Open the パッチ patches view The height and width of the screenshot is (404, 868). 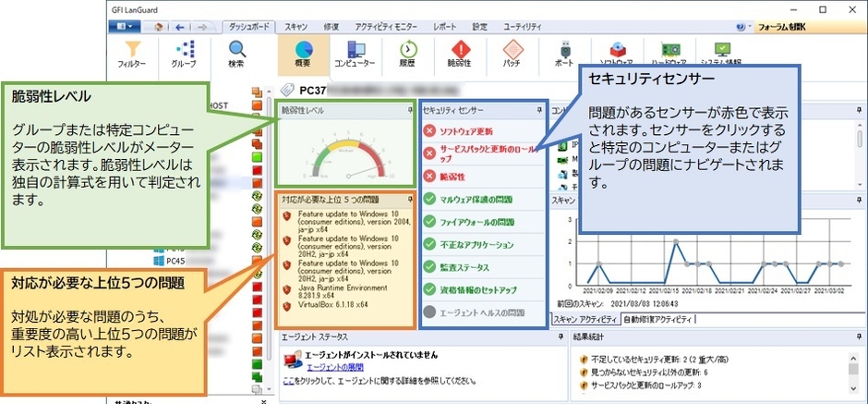512,55
